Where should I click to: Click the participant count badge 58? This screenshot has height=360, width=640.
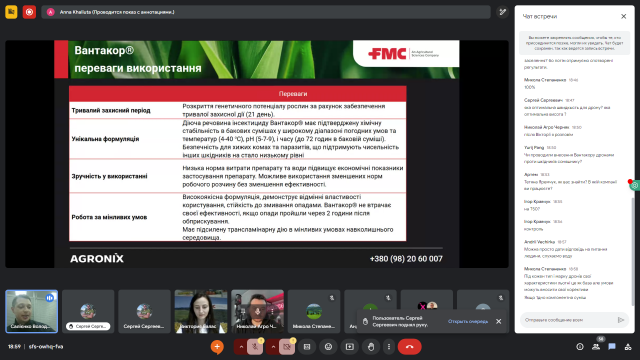point(600,339)
